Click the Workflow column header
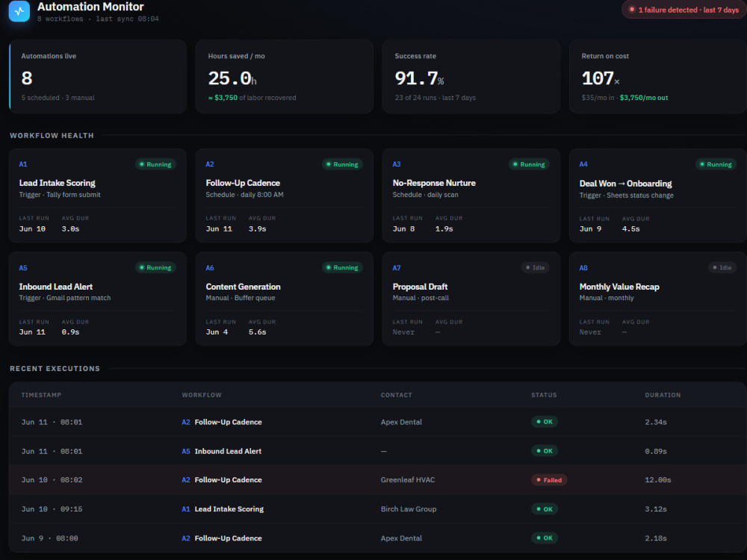 pos(202,395)
